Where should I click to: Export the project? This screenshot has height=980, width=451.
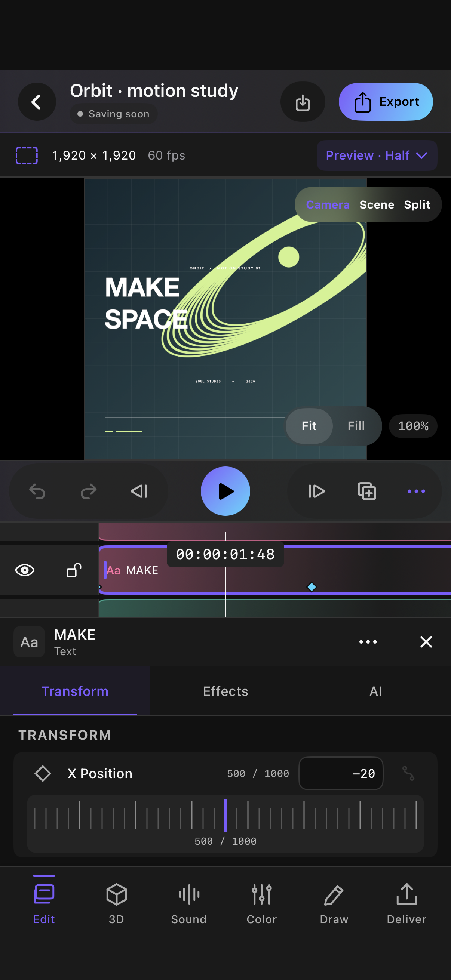click(x=386, y=102)
